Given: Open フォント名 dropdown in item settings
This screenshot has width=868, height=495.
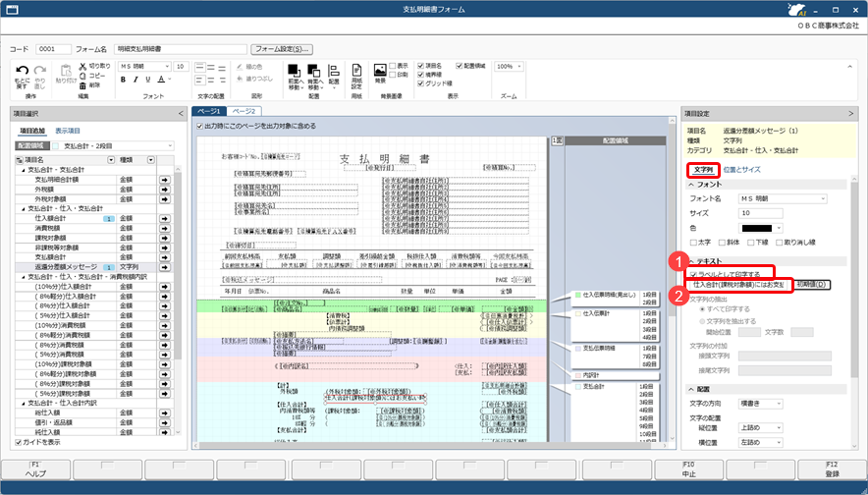Looking at the screenshot, I should 823,198.
